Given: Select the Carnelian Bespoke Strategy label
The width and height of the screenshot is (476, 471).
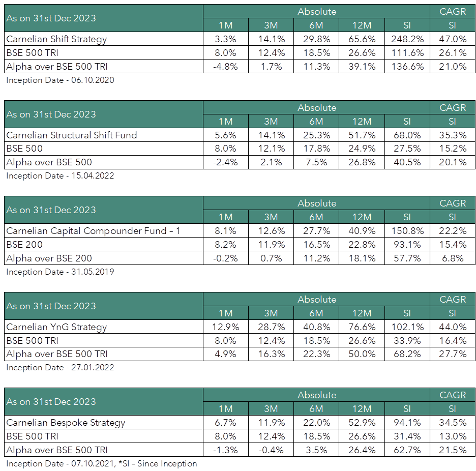Looking at the screenshot, I should pyautogui.click(x=66, y=423).
